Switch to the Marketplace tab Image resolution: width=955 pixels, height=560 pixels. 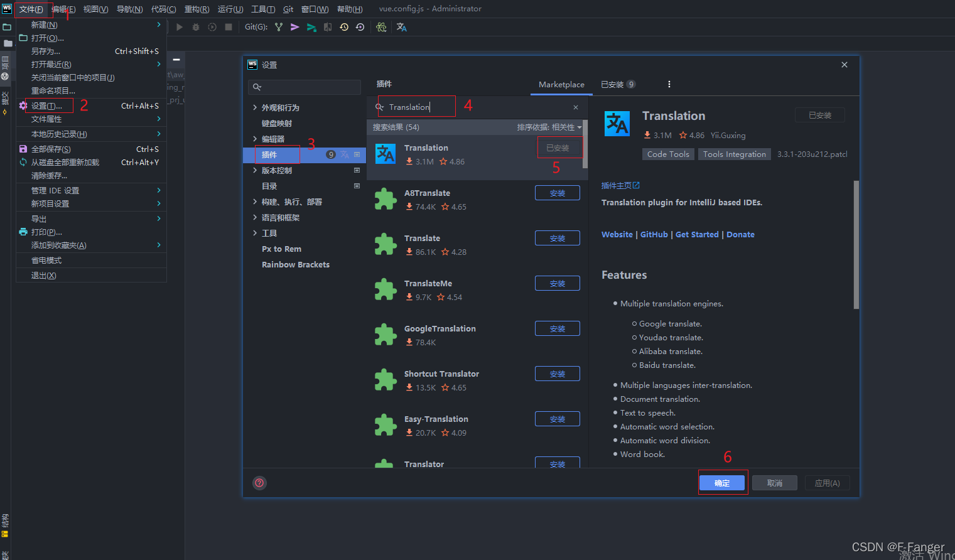click(x=561, y=84)
